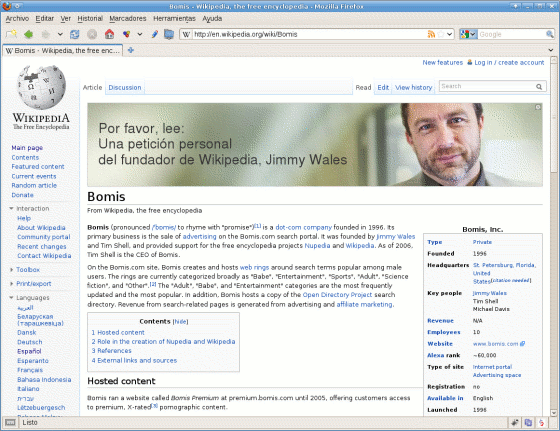Click the user icon beside Log in
This screenshot has height=431, width=560.
(470, 62)
